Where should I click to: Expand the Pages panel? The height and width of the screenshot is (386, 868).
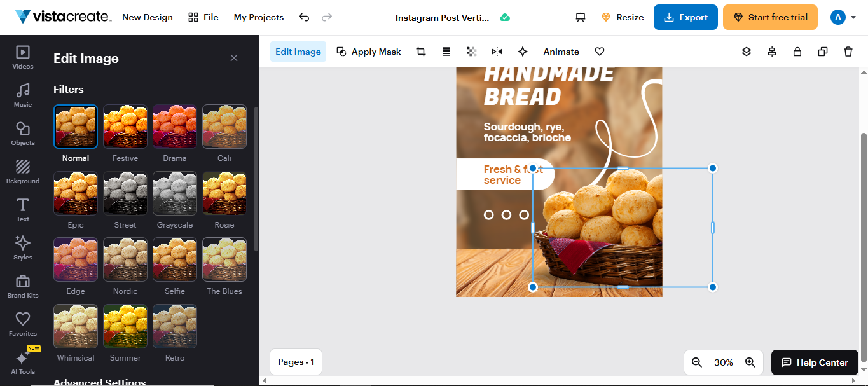296,361
